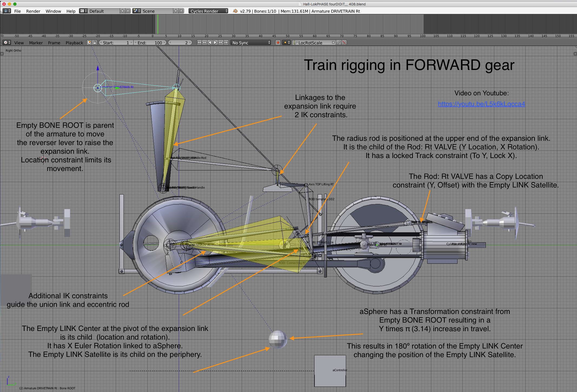Click the 'Axis TOP Lifting RT' label
This screenshot has width=577, height=392.
point(321,184)
